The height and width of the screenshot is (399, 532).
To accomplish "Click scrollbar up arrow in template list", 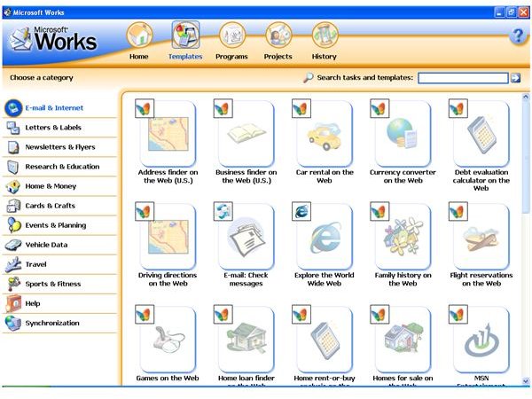I will [526, 97].
